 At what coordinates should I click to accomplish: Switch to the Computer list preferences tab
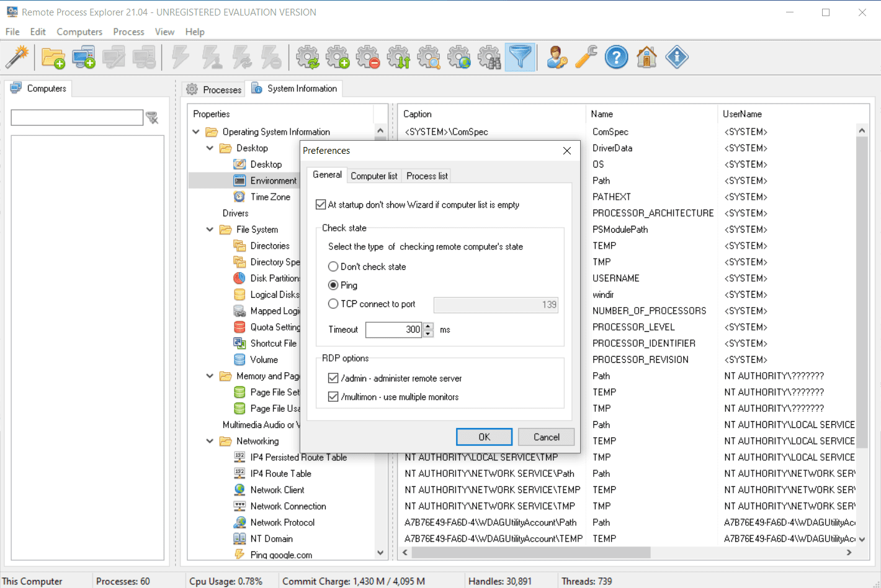click(374, 176)
